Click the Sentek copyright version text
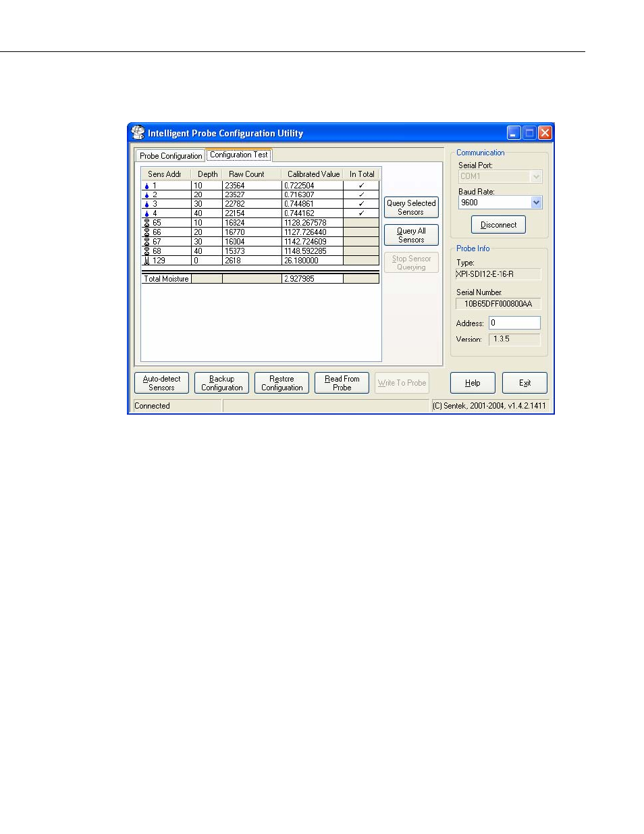Screen dimensions: 644x834 point(489,406)
